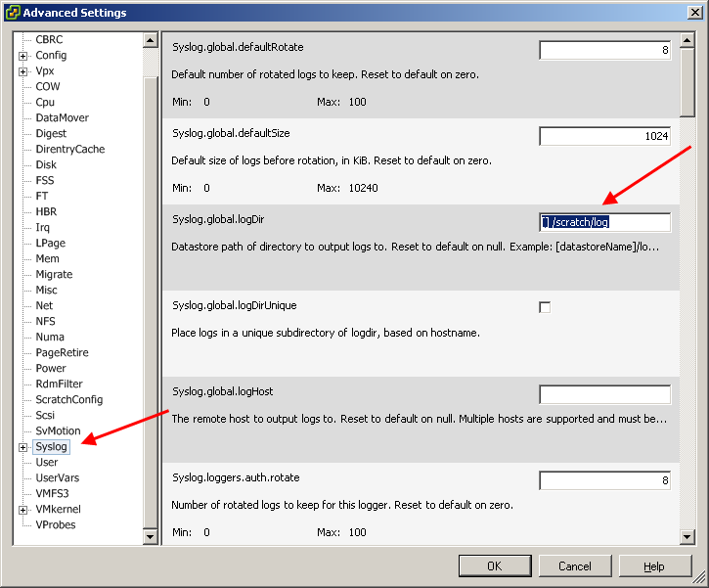Click settings panel scroll down arrow
Screen dimensions: 709x588
tap(687, 537)
